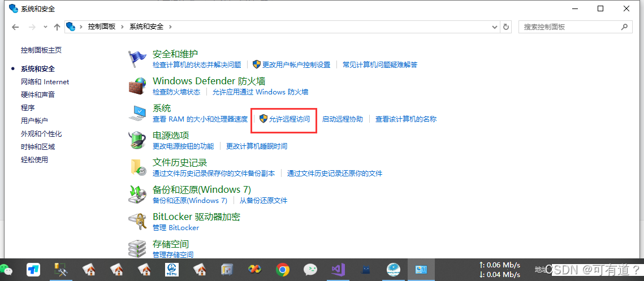Open the colorful infinity-loop taskbar app
The width and height of the screenshot is (644, 281).
tap(254, 270)
